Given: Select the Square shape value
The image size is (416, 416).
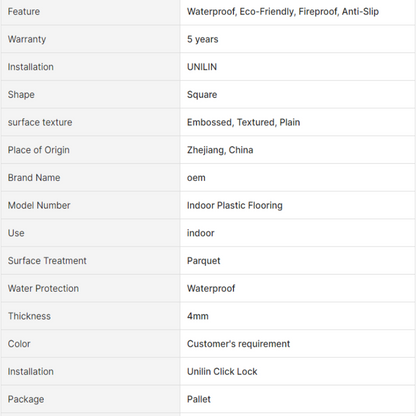Looking at the screenshot, I should [202, 95].
